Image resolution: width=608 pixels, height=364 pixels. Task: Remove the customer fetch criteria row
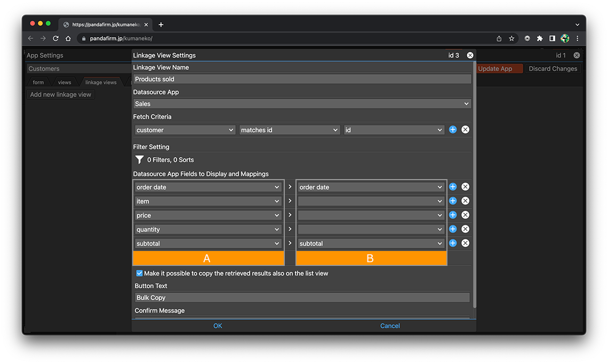pos(465,130)
